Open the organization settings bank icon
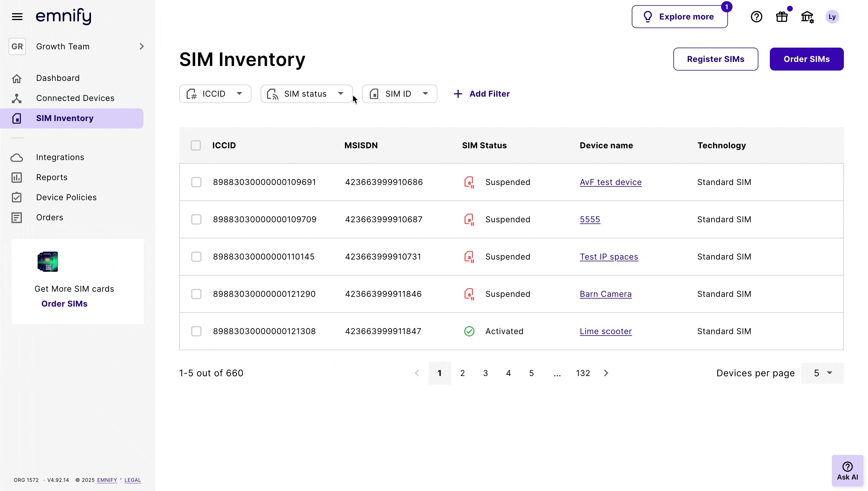Image resolution: width=868 pixels, height=491 pixels. tap(807, 17)
